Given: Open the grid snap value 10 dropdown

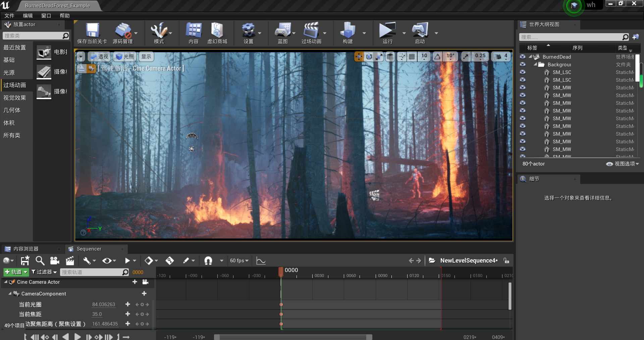Looking at the screenshot, I should click(x=424, y=57).
